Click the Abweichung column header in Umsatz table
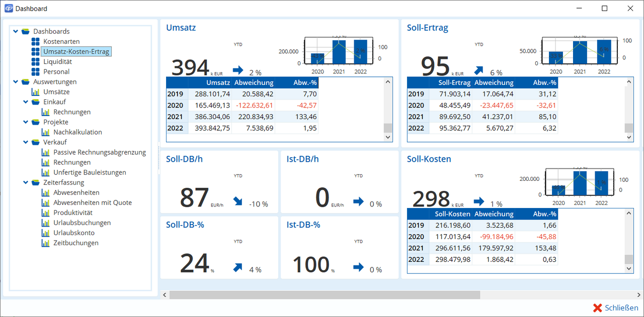This screenshot has height=317, width=644. pyautogui.click(x=254, y=83)
